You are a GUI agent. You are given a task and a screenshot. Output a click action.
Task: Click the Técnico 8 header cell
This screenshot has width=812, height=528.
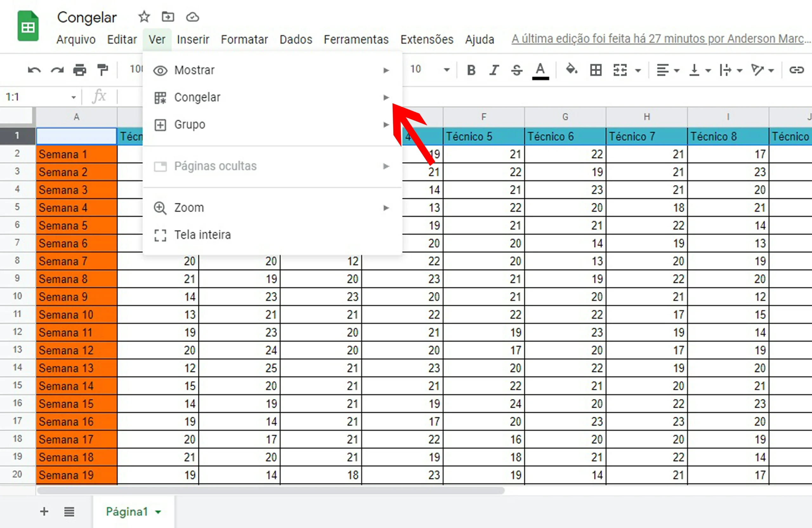728,136
